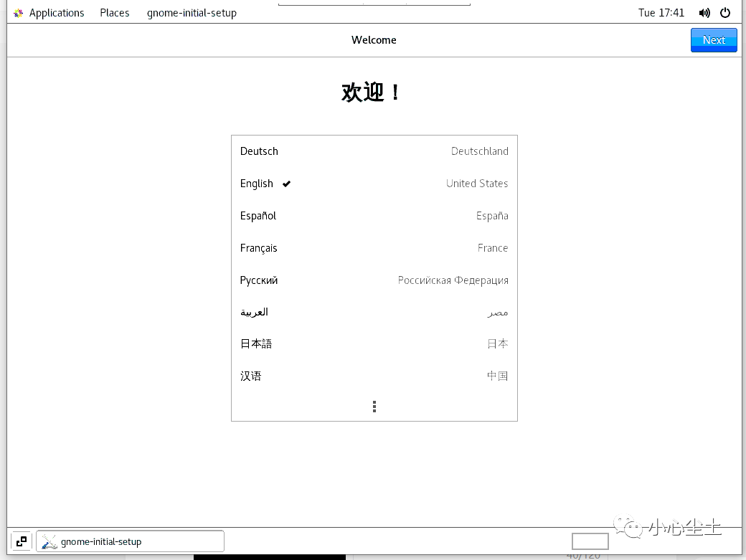Pick the Arabic language row

click(374, 313)
